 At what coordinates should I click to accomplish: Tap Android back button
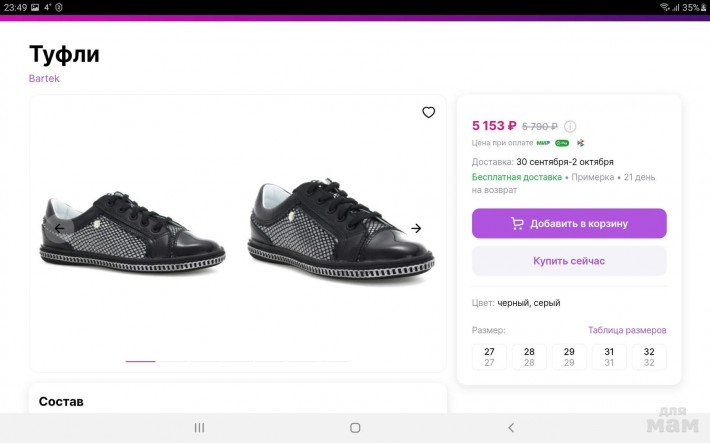[x=511, y=427]
